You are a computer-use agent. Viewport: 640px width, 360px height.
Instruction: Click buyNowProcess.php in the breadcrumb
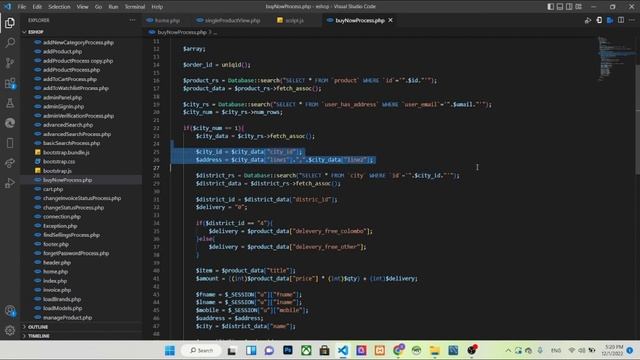182,32
